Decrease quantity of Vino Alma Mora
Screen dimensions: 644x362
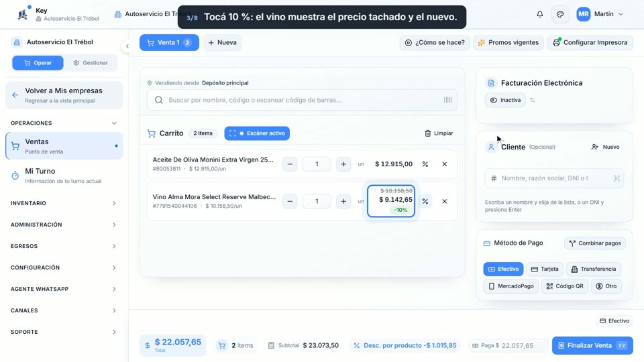[x=290, y=202]
